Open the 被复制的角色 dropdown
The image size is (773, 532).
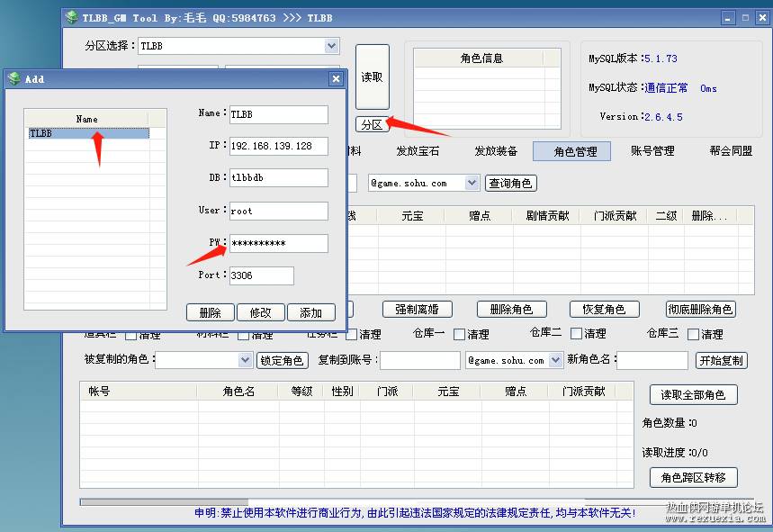click(245, 360)
